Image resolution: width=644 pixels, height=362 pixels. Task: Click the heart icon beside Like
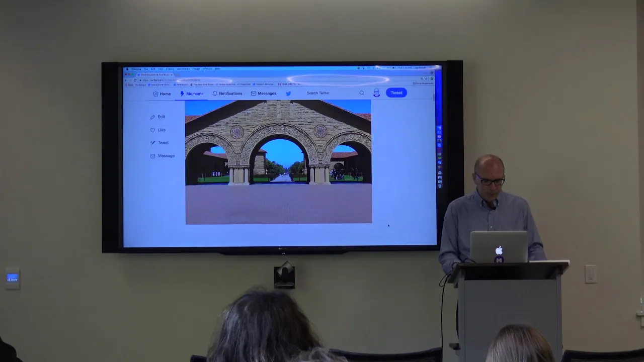point(152,130)
